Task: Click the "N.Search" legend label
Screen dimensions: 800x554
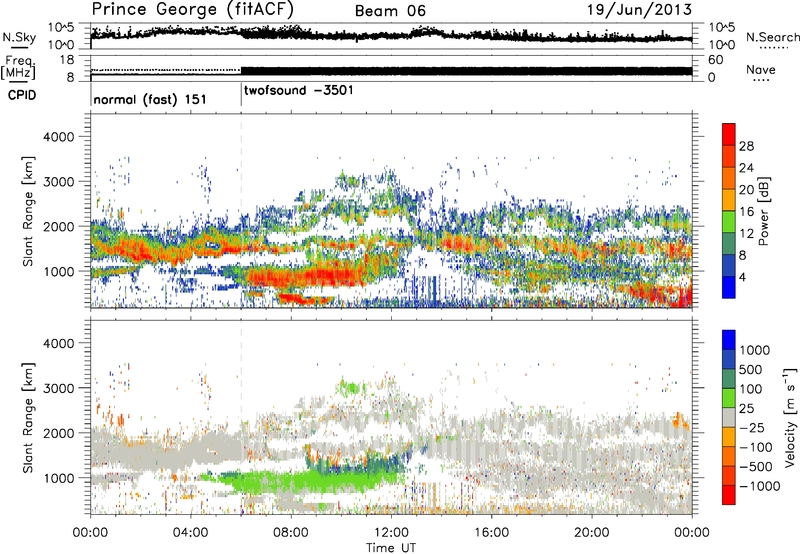Action: [773, 37]
